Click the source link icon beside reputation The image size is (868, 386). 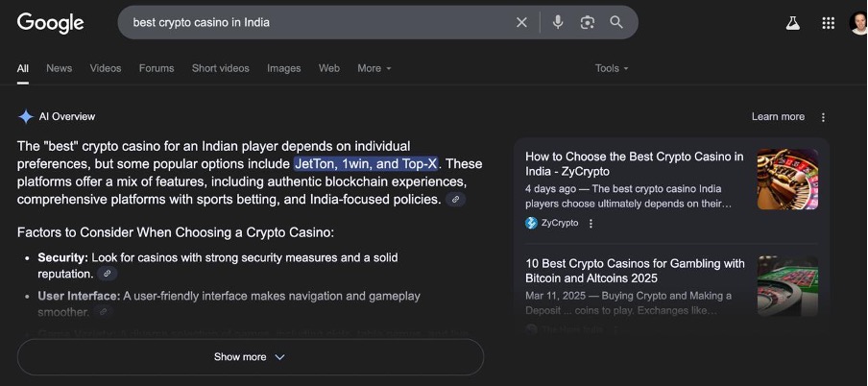[108, 274]
